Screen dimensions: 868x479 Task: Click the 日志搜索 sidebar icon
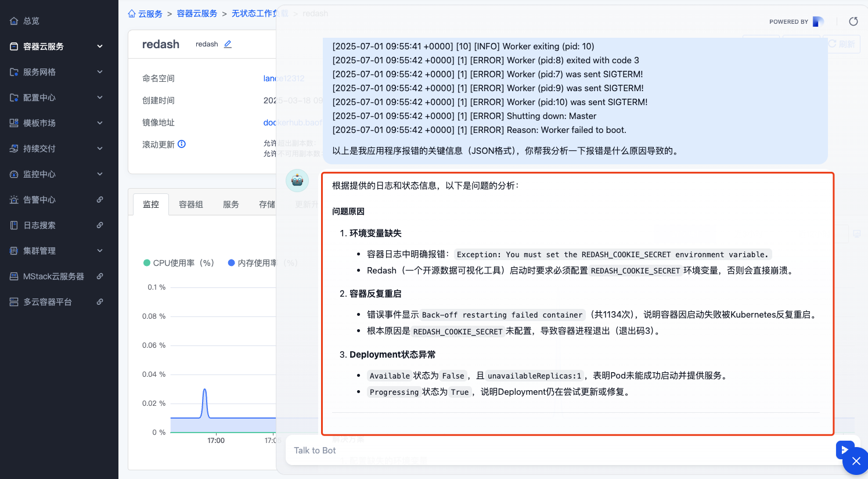(14, 225)
